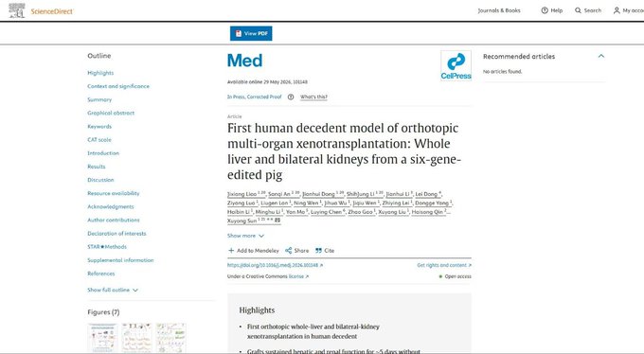Click the Cell Press logo
This screenshot has height=354, width=644.
456,65
